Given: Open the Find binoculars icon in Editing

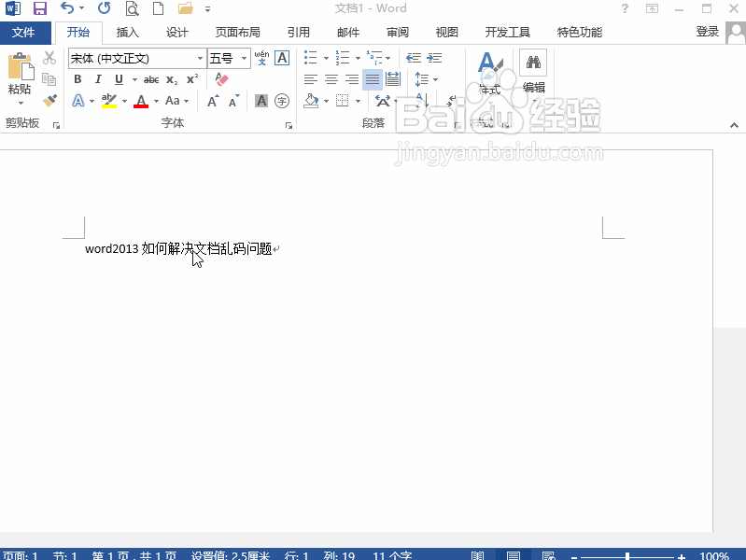Looking at the screenshot, I should click(533, 63).
